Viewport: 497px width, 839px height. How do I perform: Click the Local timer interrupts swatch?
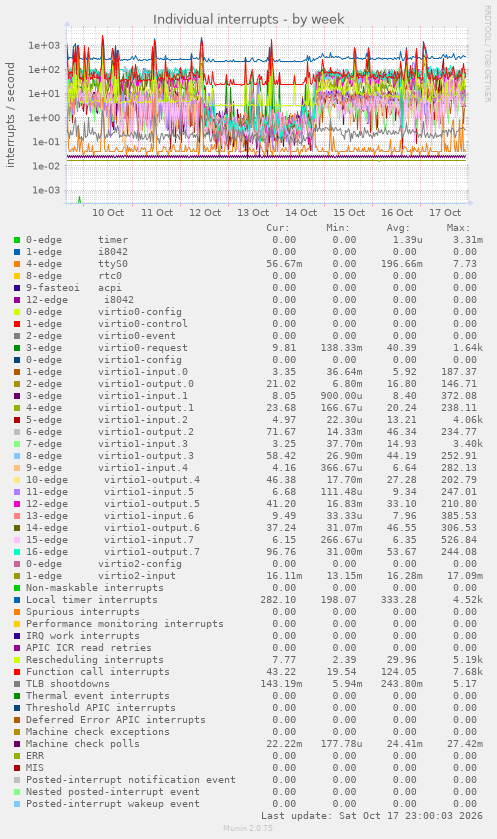click(17, 600)
